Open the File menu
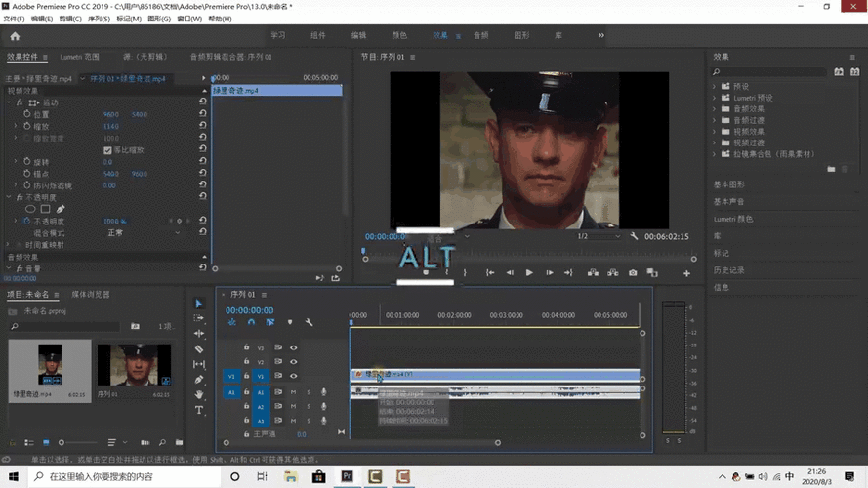The height and width of the screenshot is (488, 868). pyautogui.click(x=14, y=19)
